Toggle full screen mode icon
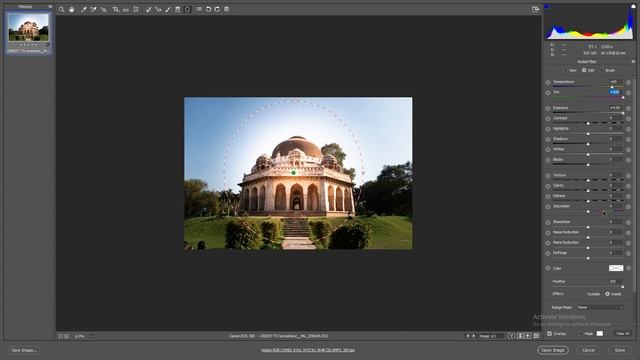 tap(536, 9)
